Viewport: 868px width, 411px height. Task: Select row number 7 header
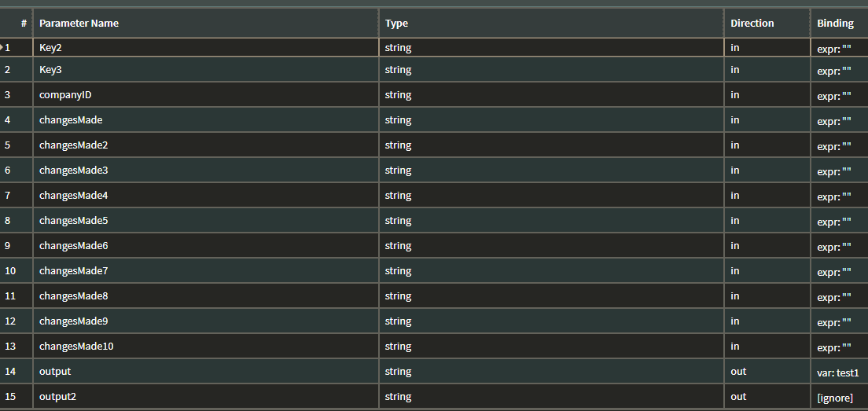[x=16, y=195]
